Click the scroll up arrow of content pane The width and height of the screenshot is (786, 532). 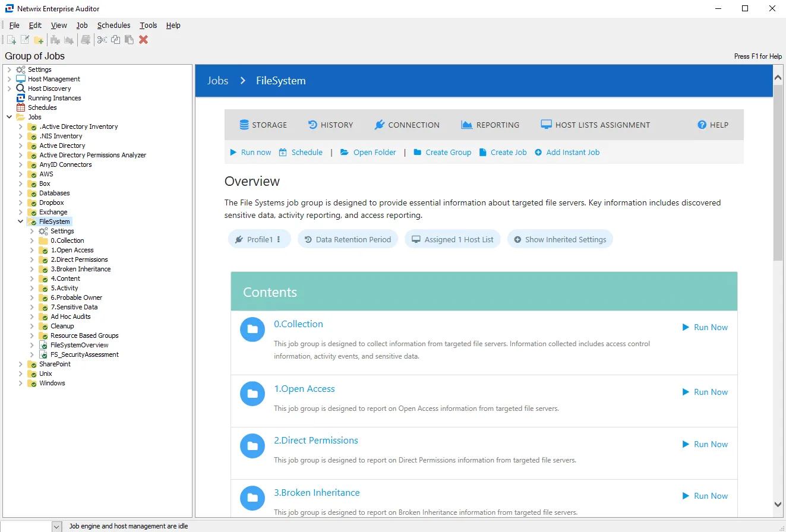point(778,77)
